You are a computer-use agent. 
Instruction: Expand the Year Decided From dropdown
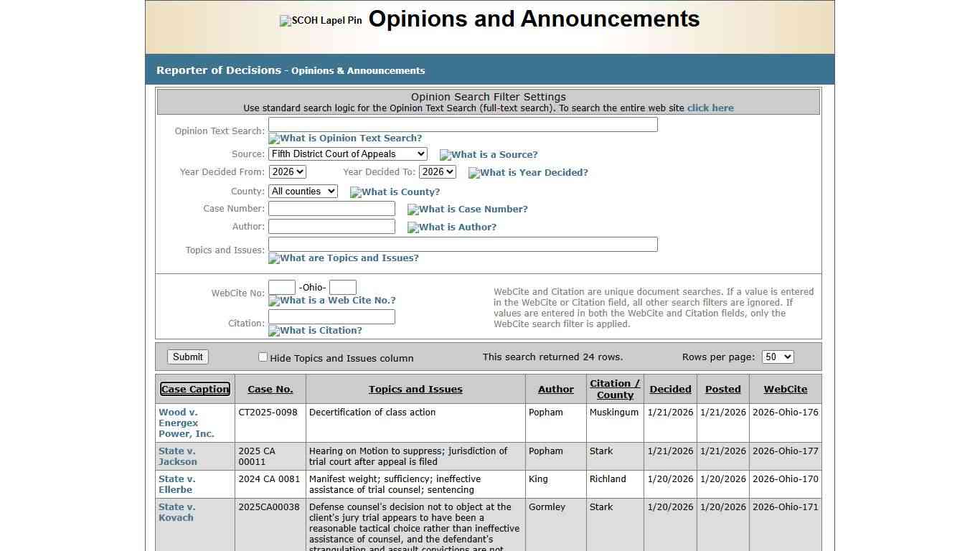coord(287,171)
